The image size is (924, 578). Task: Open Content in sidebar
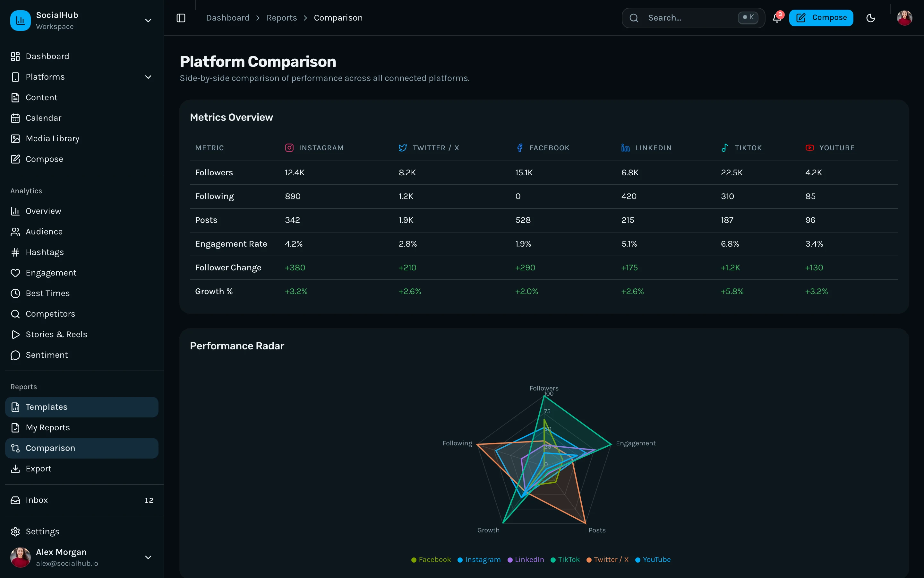pos(82,98)
